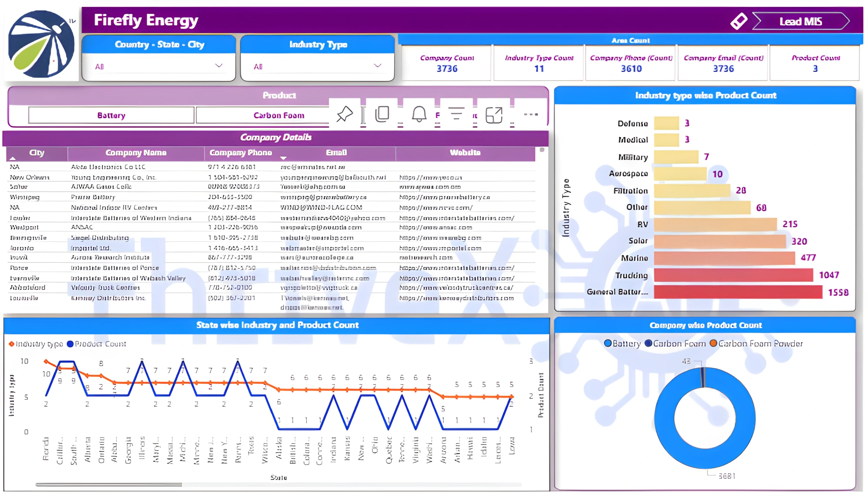The height and width of the screenshot is (494, 868).
Task: Expand the Country - State - City dropdown
Action: [219, 66]
